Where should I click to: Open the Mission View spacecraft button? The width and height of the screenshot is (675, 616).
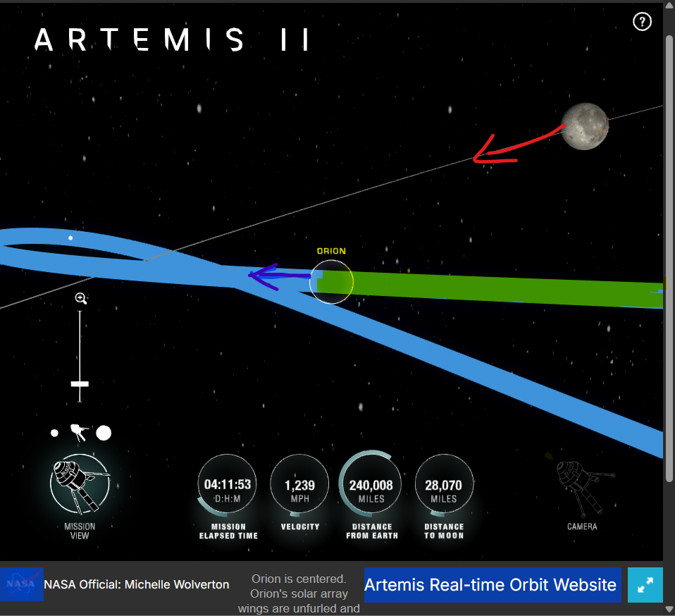[80, 483]
